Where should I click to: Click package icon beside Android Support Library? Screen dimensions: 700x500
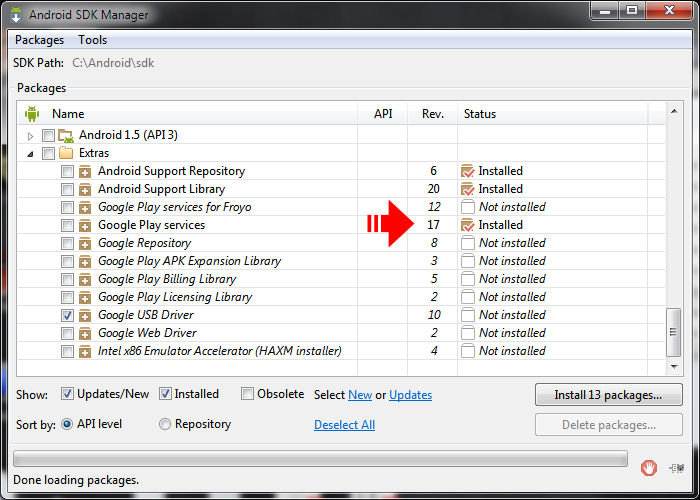tap(85, 189)
